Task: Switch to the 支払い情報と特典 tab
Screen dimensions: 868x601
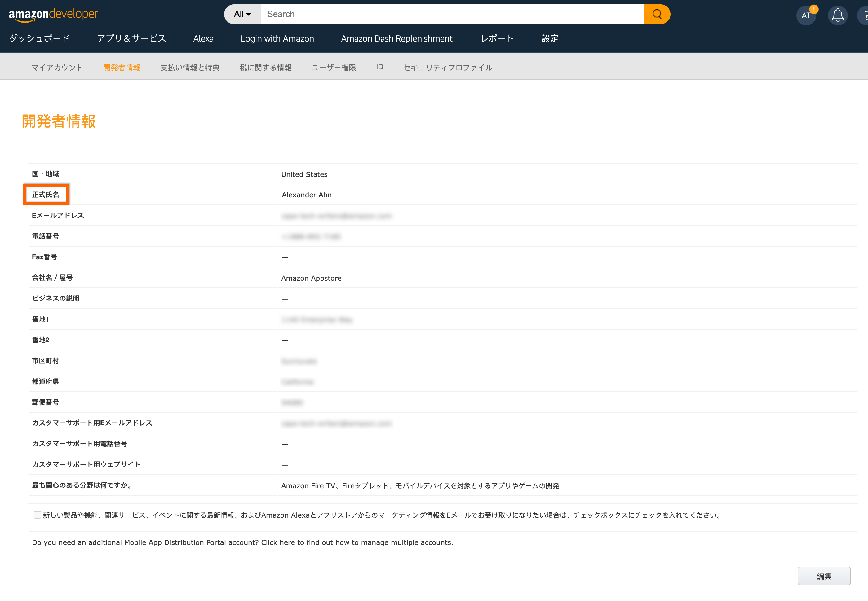Action: pos(190,68)
